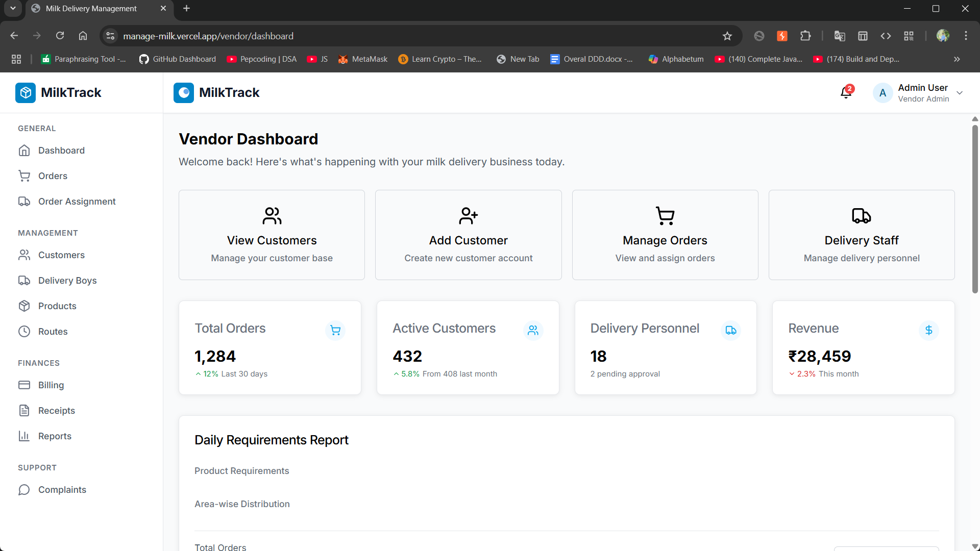Click the Admin User avatar circle

[883, 93]
